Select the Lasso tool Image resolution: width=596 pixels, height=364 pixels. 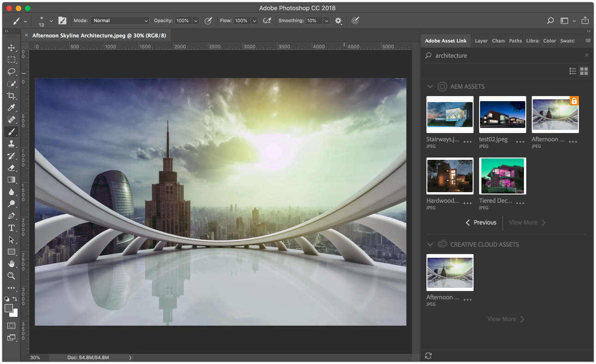point(12,72)
